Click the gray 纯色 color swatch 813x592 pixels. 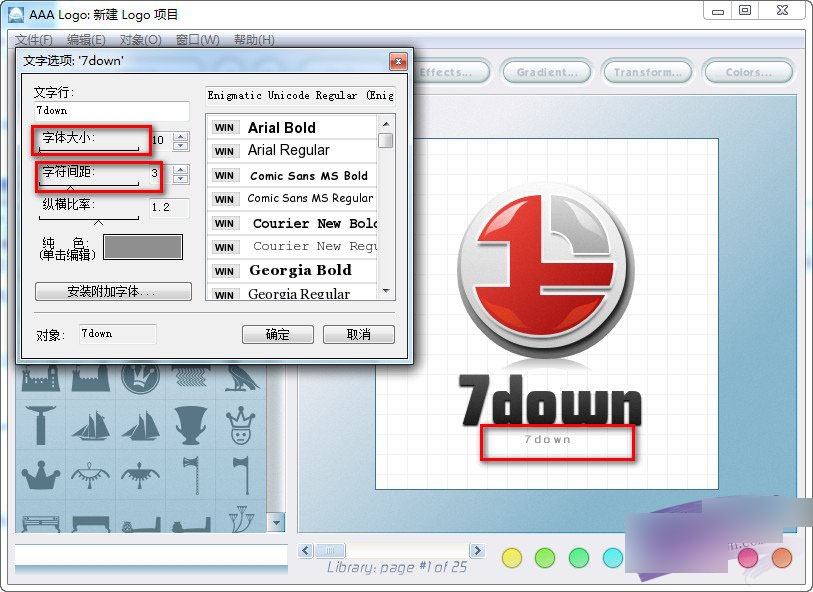tap(143, 247)
